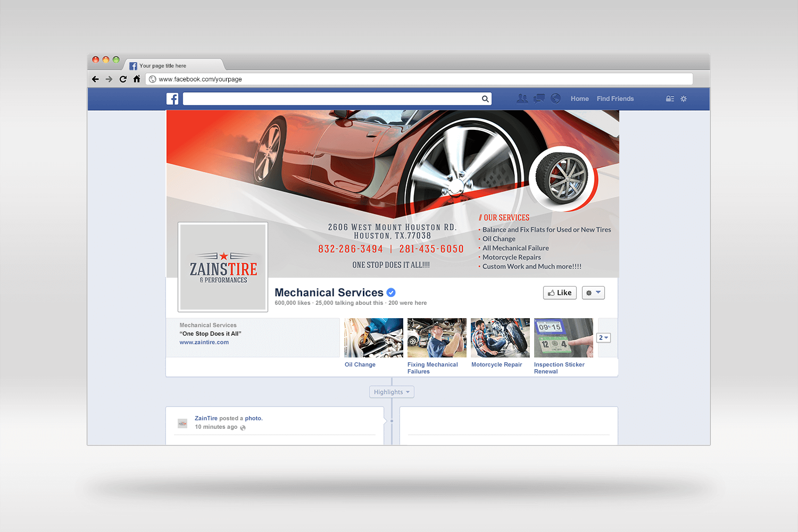Open the privacy shortcuts lock icon
The height and width of the screenshot is (532, 798).
point(670,99)
